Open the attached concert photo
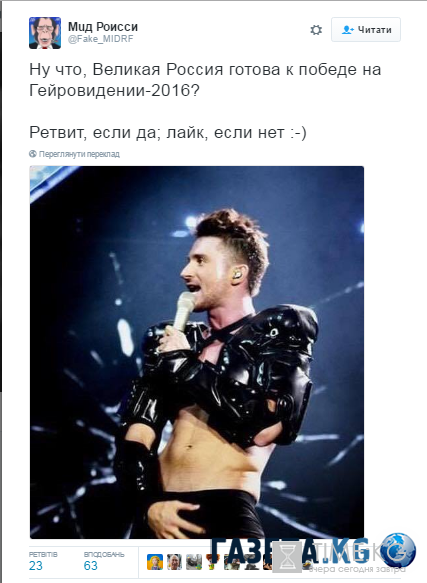Screen dimensions: 427x583 click(197, 352)
